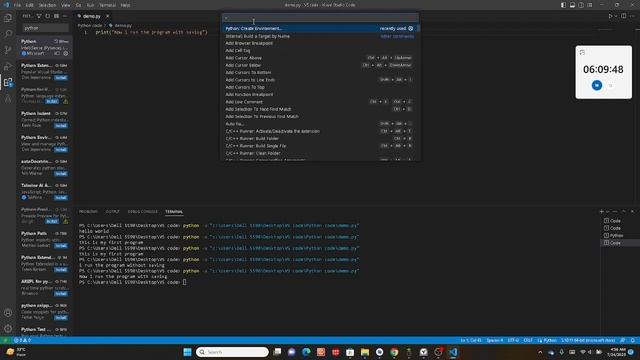Image resolution: width=640 pixels, height=360 pixels.
Task: Install the Python Indent extension
Action: pyautogui.click(x=61, y=126)
